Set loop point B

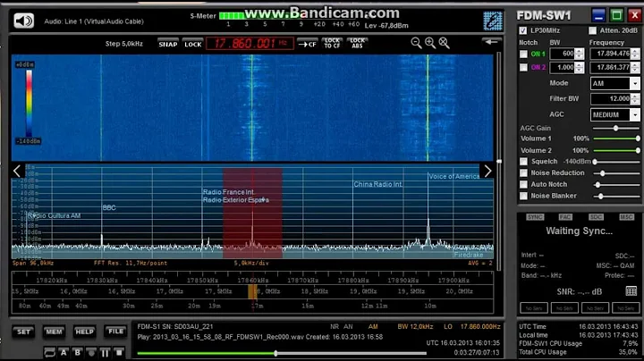click(77, 352)
